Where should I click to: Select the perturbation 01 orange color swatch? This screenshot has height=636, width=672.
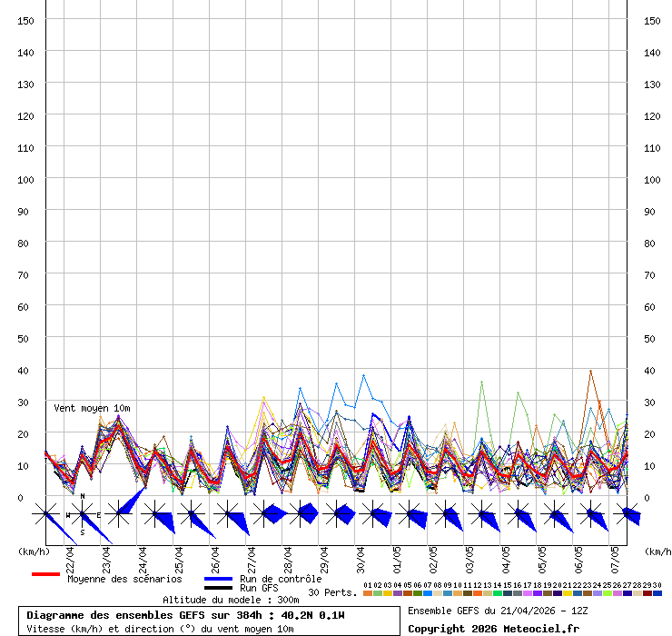pyautogui.click(x=367, y=593)
